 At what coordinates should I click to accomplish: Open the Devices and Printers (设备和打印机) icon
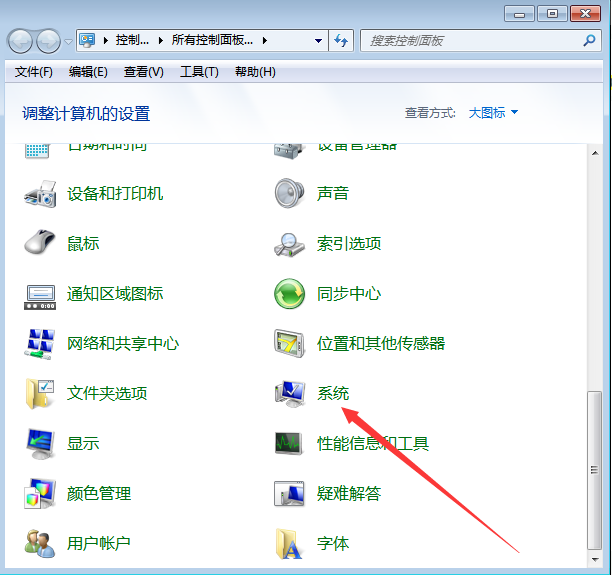(x=40, y=194)
